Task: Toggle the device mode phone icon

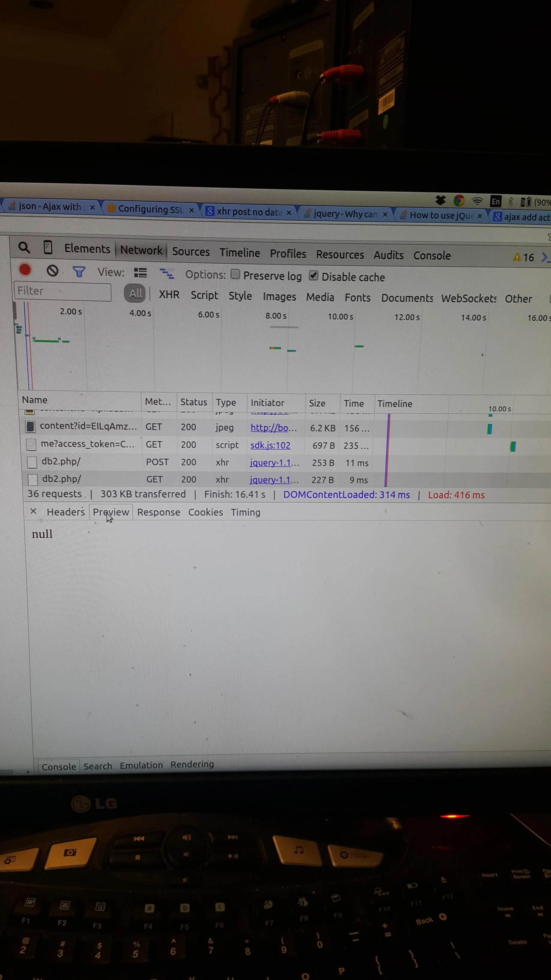Action: (47, 247)
